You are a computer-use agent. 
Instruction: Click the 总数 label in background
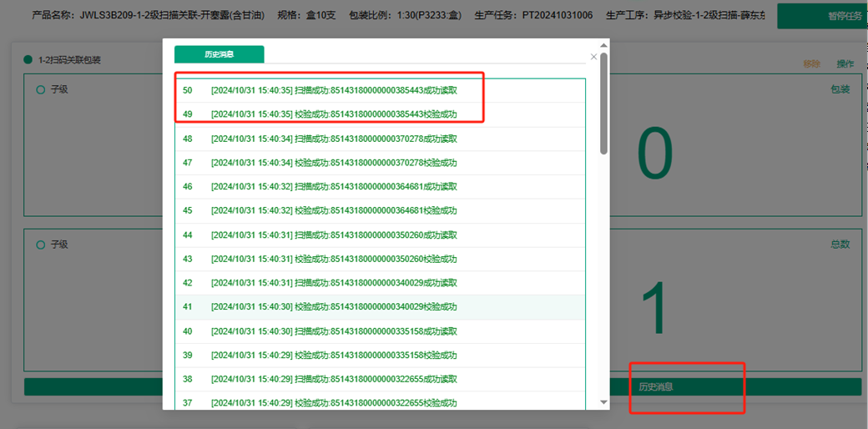pyautogui.click(x=840, y=244)
